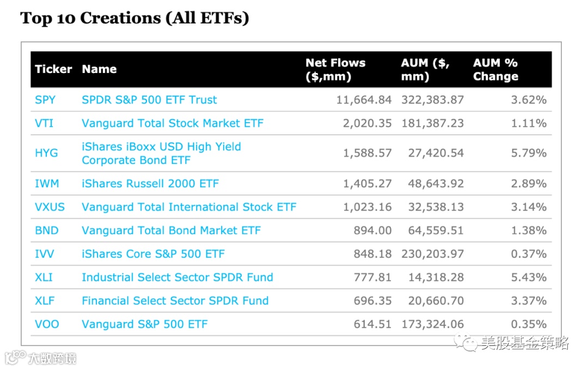This screenshot has width=588, height=369.
Task: Click the IVV ticker link
Action: coord(45,254)
